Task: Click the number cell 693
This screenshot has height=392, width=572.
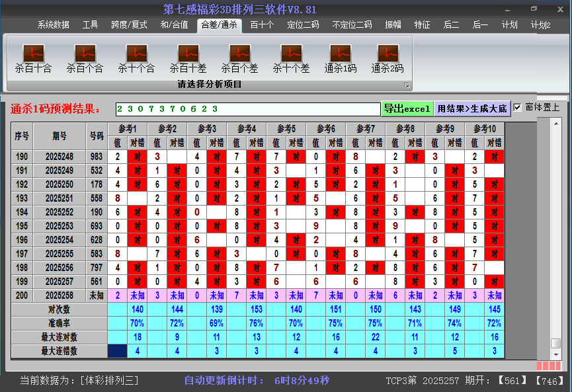Action: click(97, 226)
